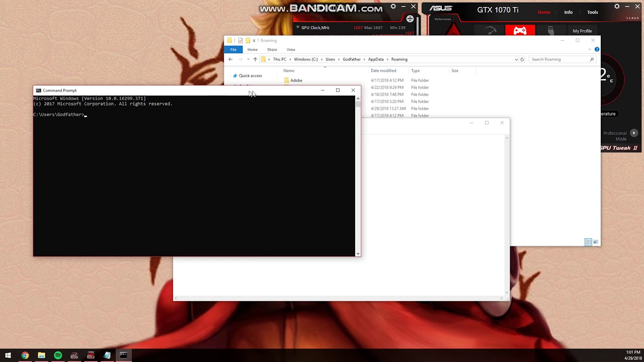644x362 pixels.
Task: Click the round monitor panel adjust icon
Action: 410,19
